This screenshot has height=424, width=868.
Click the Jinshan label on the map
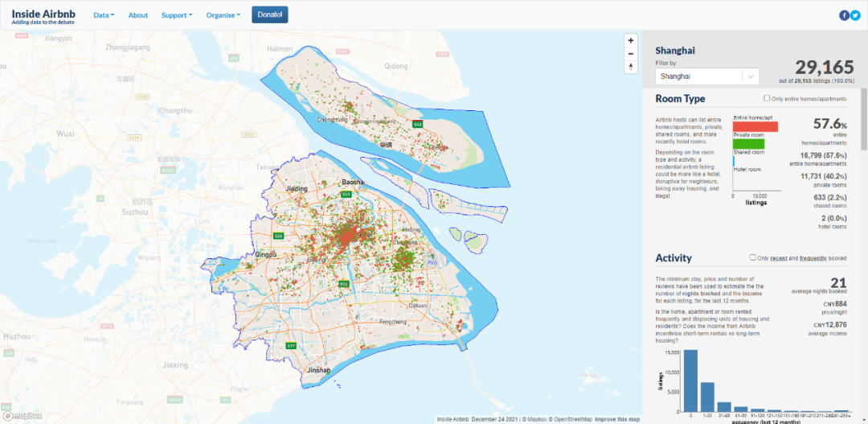pos(317,370)
